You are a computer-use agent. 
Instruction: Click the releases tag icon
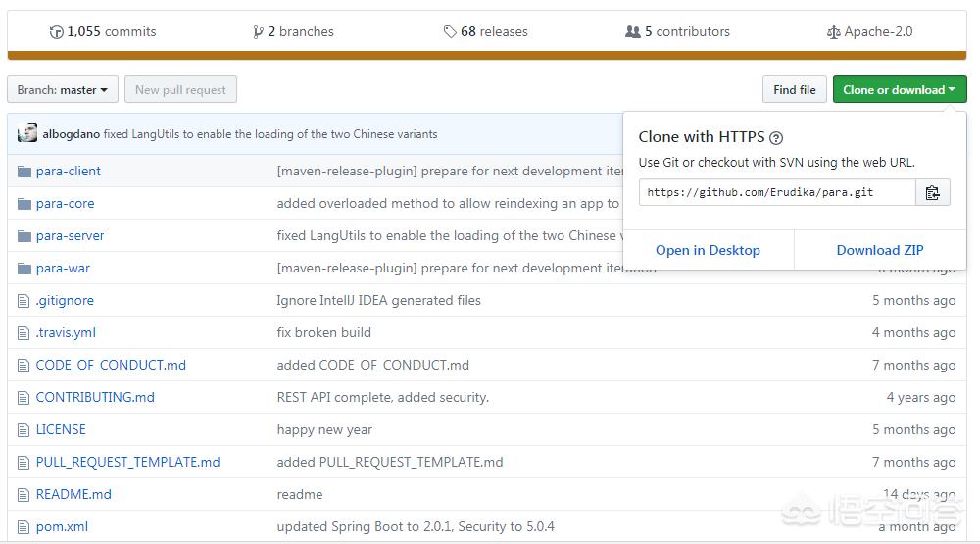coord(450,32)
